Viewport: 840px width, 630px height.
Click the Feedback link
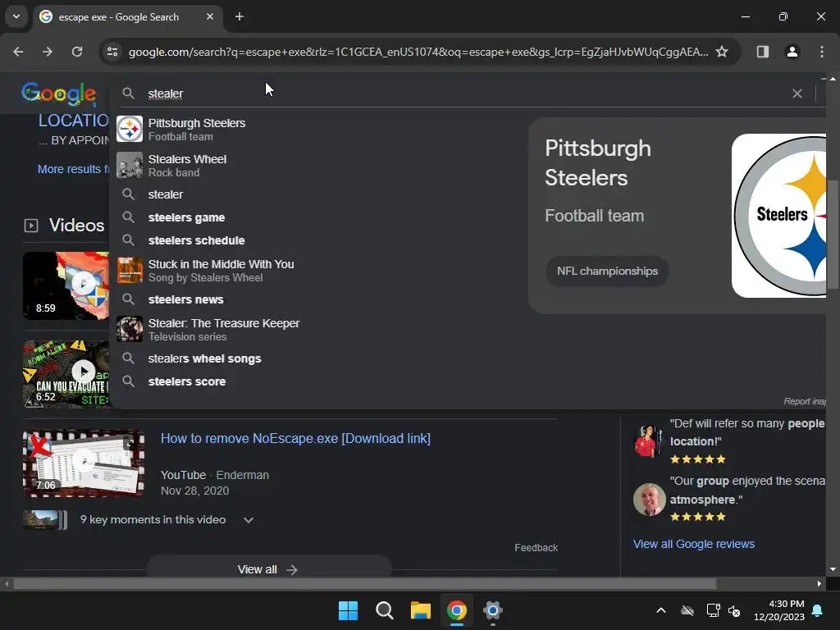[536, 547]
